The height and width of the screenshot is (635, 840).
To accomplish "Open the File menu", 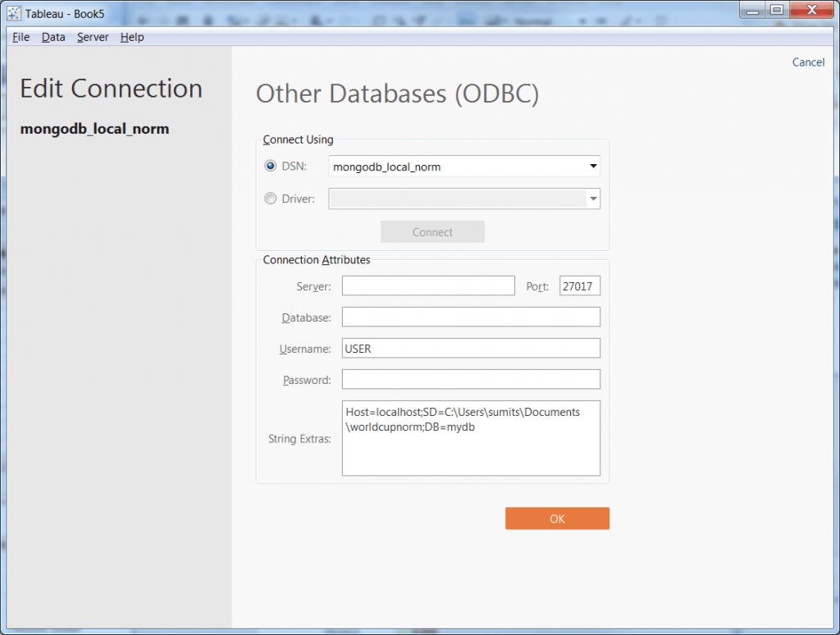I will [x=21, y=37].
